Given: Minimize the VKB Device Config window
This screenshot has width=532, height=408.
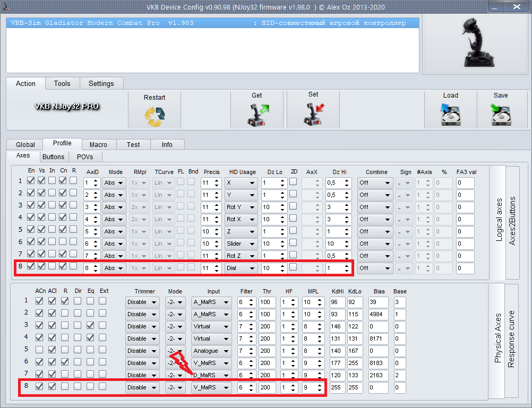Looking at the screenshot, I should (x=496, y=6).
